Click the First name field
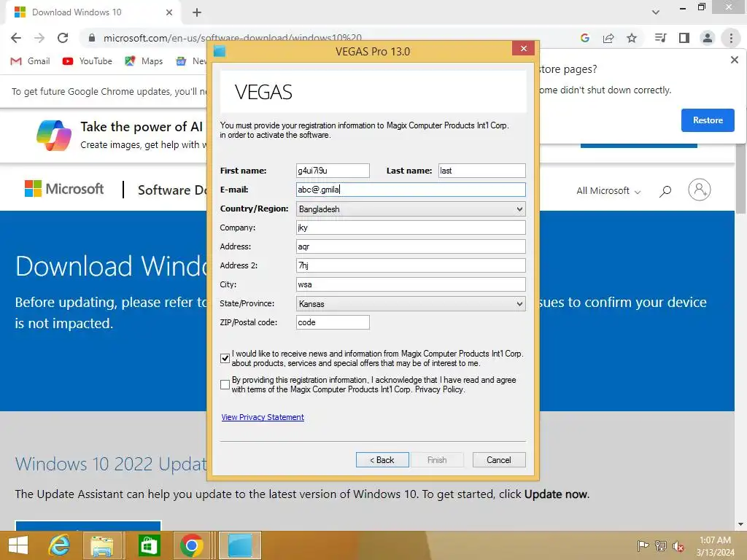This screenshot has height=560, width=747. 333,171
